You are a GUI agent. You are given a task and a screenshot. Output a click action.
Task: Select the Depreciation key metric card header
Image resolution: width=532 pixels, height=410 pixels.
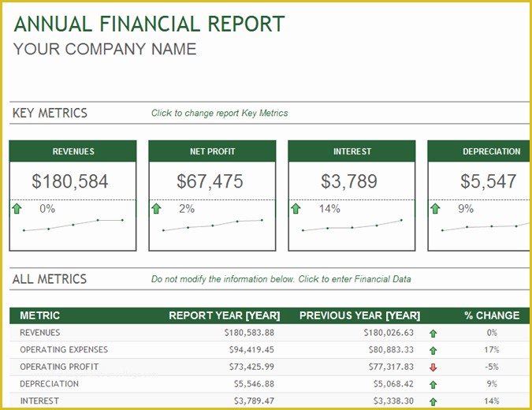(479, 151)
